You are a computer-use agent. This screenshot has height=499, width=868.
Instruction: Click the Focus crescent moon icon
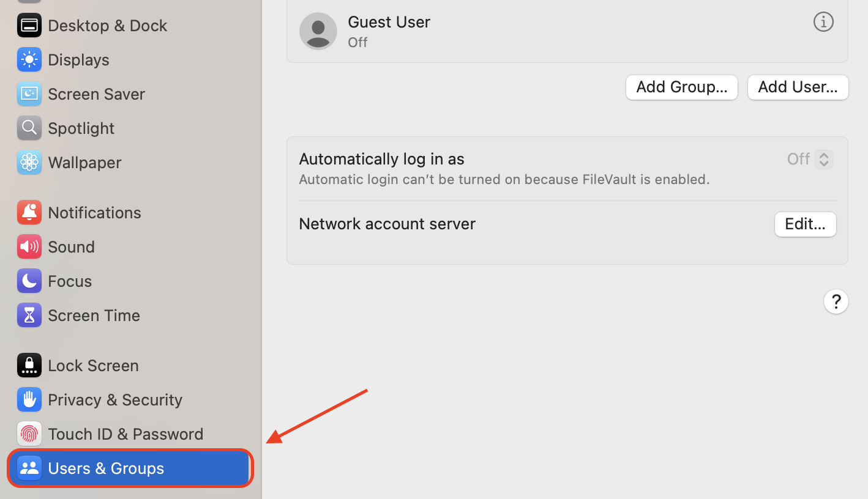pos(29,281)
